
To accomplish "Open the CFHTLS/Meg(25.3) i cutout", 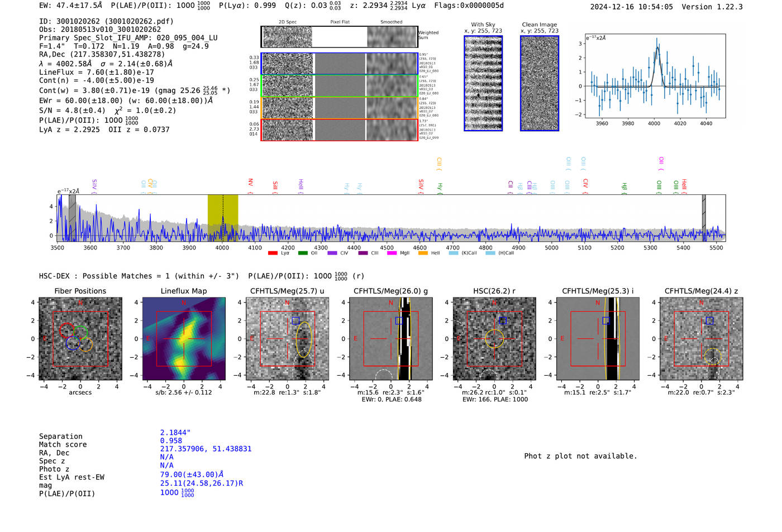I will tap(598, 339).
